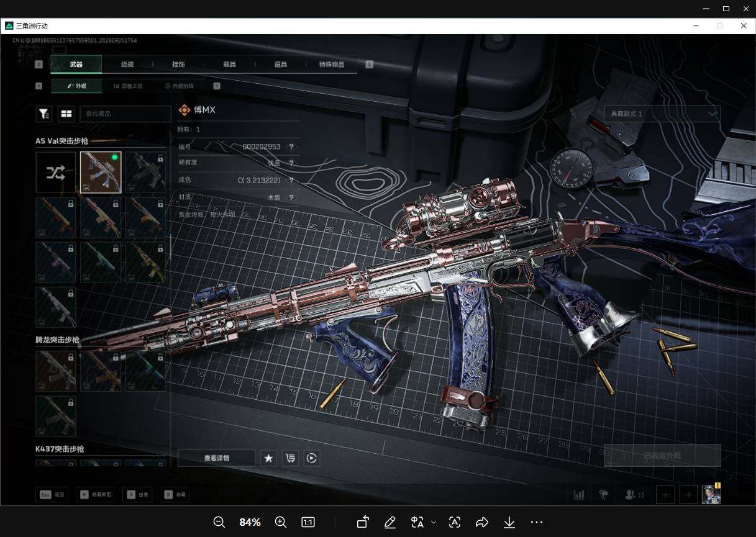Add teammate in first empty plus slot

coord(665,495)
